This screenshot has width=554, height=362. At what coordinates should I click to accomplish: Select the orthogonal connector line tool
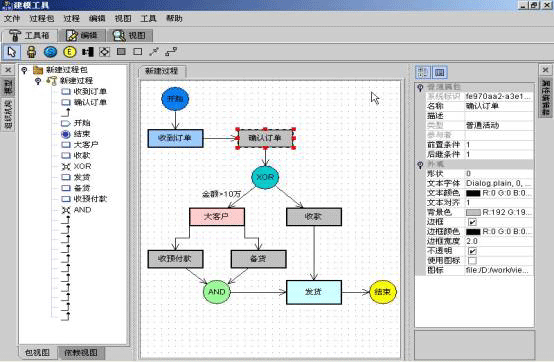point(171,52)
